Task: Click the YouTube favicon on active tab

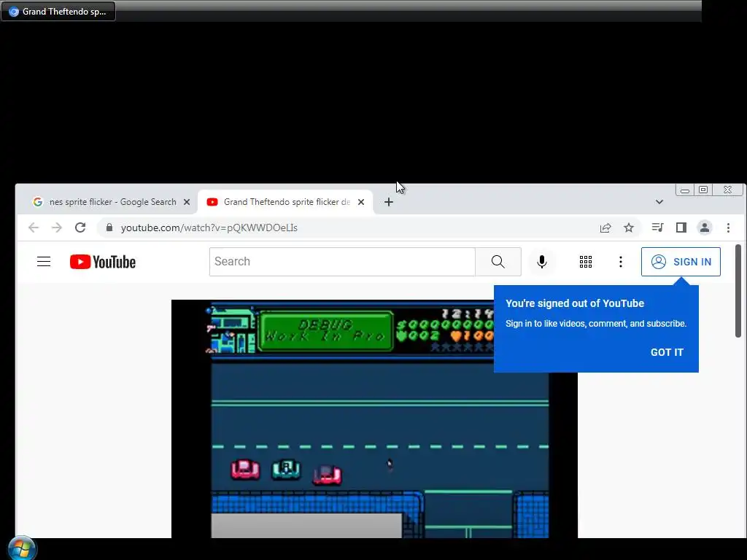Action: tap(212, 202)
